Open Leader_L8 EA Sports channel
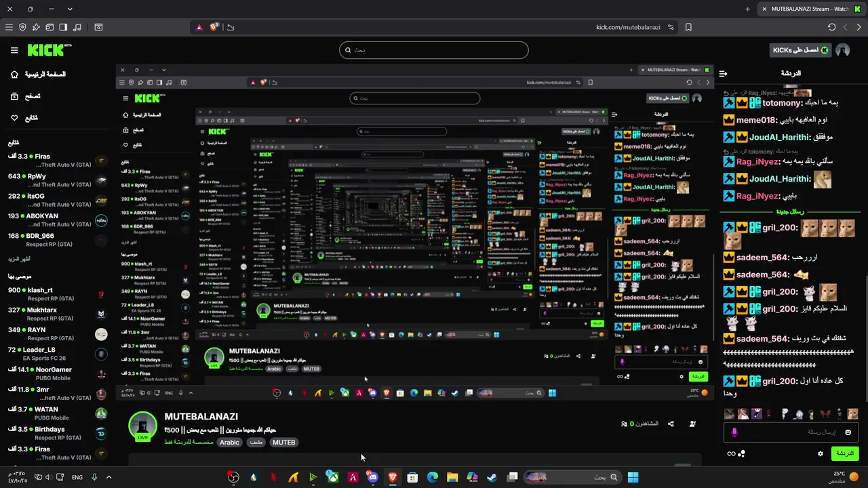Image resolution: width=868 pixels, height=488 pixels. click(57, 354)
